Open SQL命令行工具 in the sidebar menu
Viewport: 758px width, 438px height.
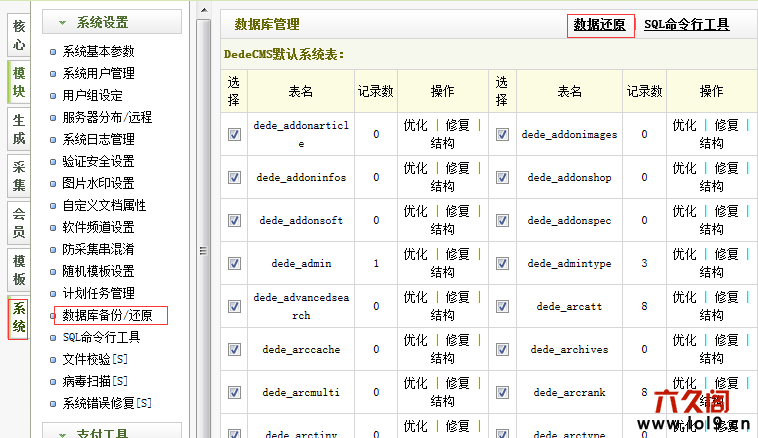click(x=101, y=337)
